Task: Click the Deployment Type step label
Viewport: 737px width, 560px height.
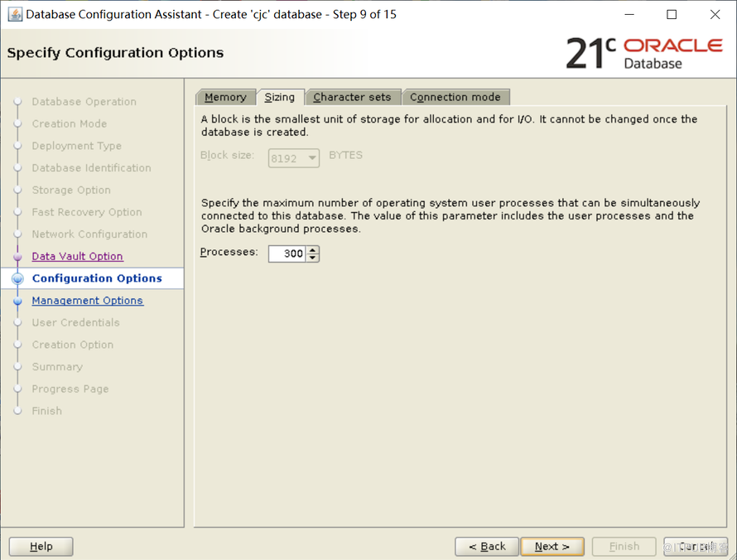Action: tap(77, 146)
